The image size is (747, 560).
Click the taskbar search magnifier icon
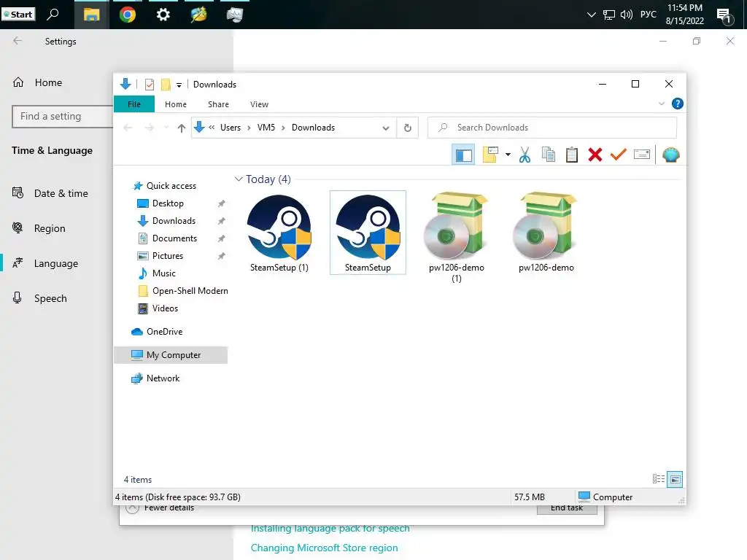pos(53,14)
